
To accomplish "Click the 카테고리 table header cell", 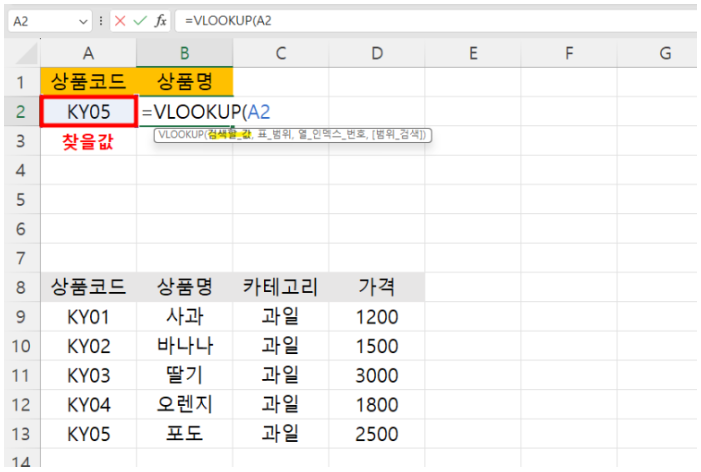I will point(281,288).
